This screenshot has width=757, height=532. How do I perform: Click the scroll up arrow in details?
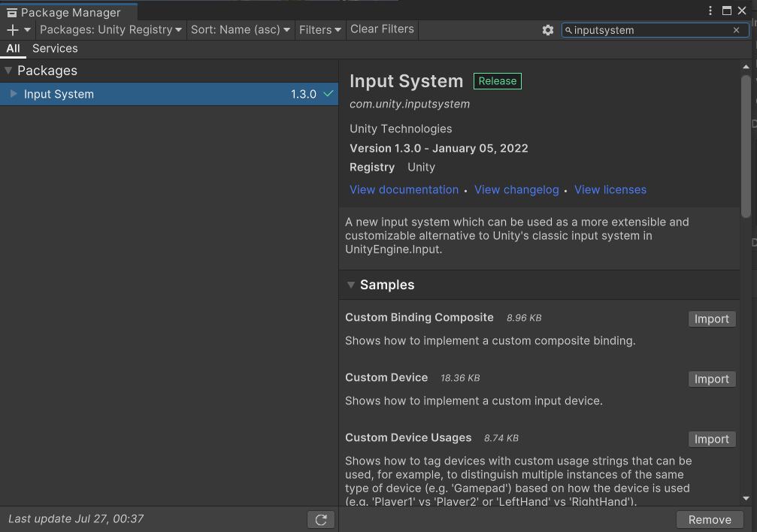pyautogui.click(x=746, y=67)
